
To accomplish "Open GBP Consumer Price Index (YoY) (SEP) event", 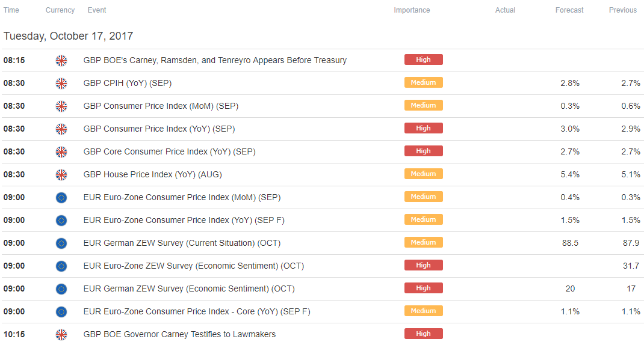I will (x=159, y=129).
